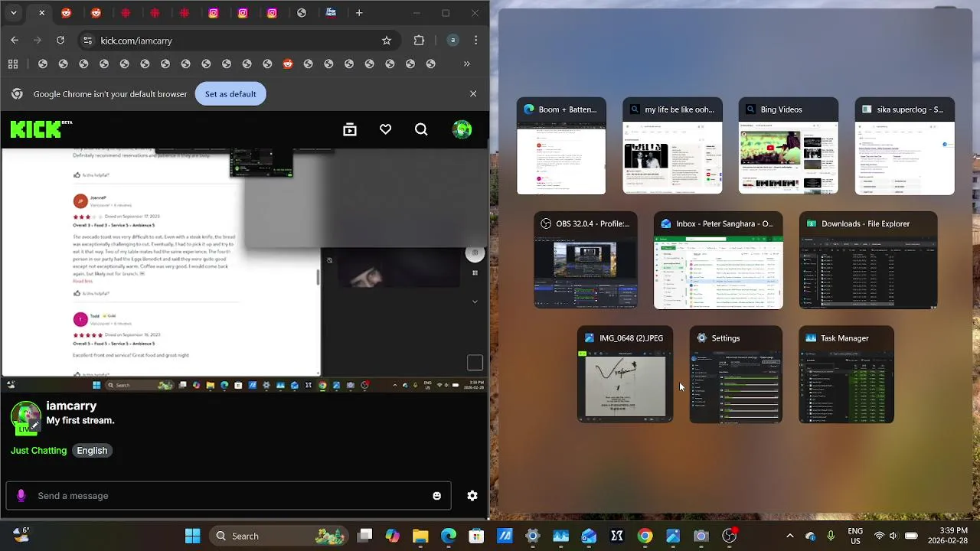Open the Reddit bookmark in bookmarks bar
The height and width of the screenshot is (551, 980).
tap(288, 64)
